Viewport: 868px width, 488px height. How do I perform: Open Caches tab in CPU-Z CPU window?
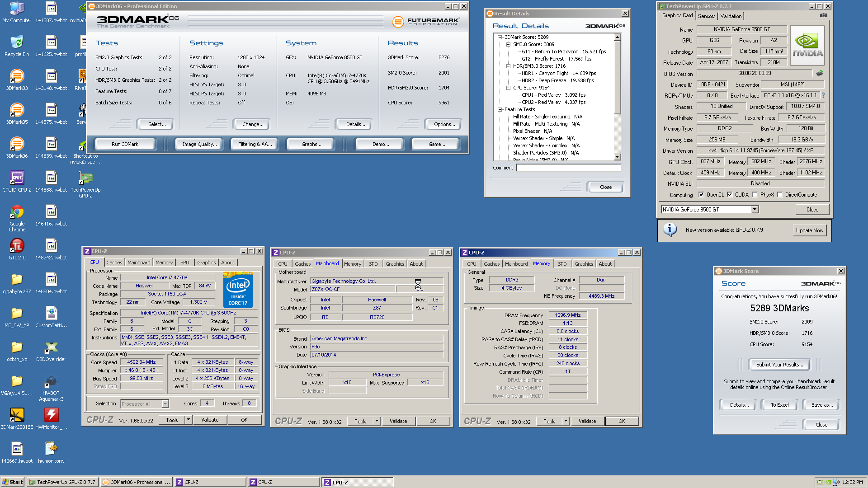[114, 263]
